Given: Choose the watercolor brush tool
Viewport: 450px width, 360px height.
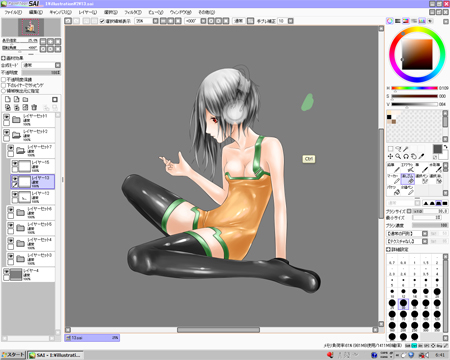Looking at the screenshot, I should click(436, 168).
